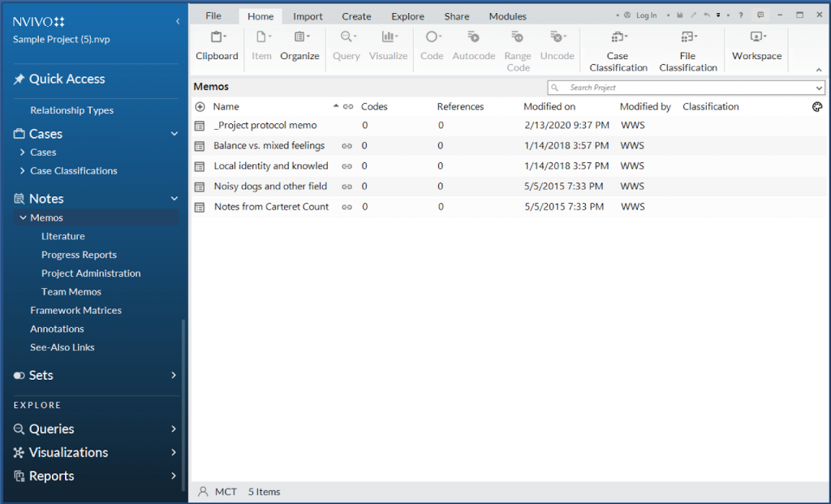The width and height of the screenshot is (831, 504).
Task: Open the File Classification tool
Action: [687, 37]
